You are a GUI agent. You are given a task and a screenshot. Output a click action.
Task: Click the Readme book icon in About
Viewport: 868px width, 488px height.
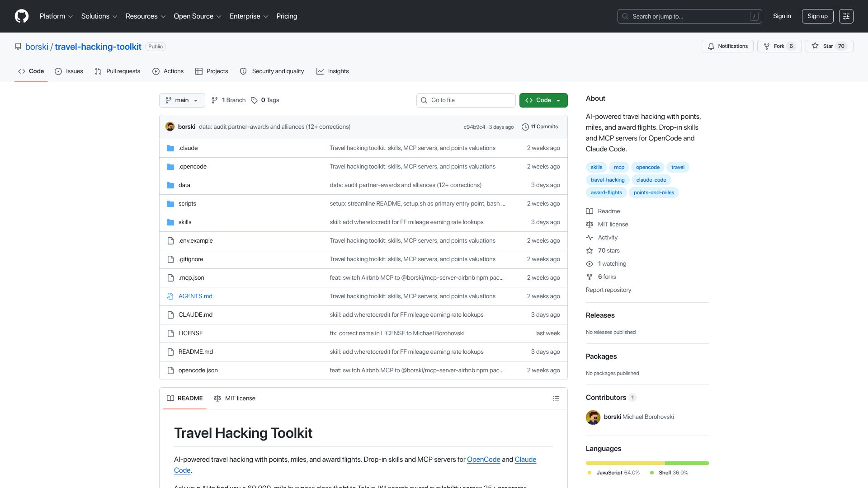(x=590, y=211)
